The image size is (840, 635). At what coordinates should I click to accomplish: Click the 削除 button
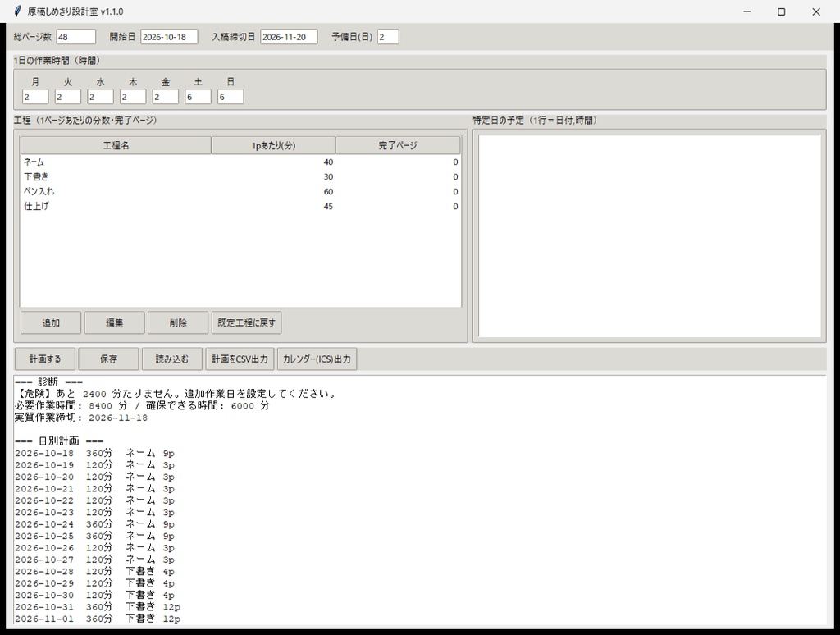(x=178, y=322)
